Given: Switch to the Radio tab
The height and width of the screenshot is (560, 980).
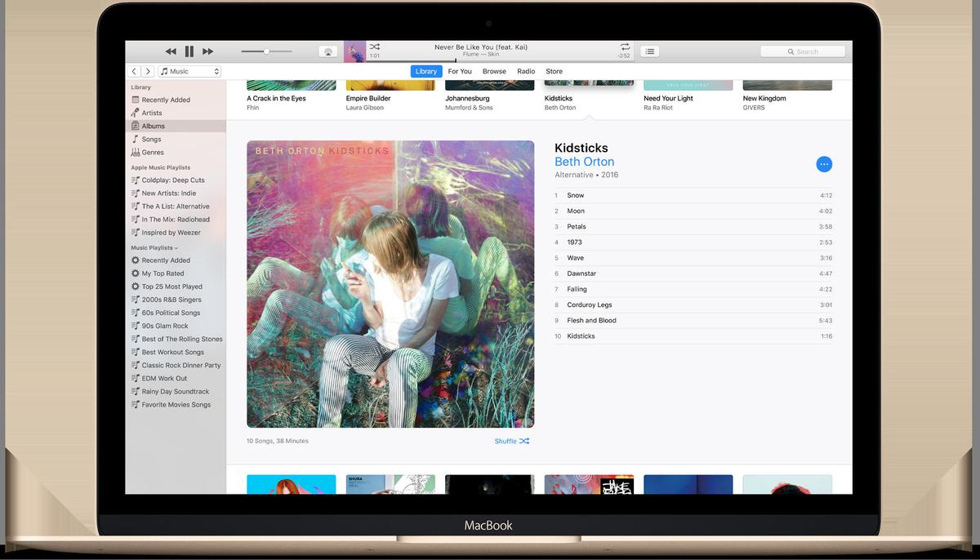Looking at the screenshot, I should tap(526, 72).
